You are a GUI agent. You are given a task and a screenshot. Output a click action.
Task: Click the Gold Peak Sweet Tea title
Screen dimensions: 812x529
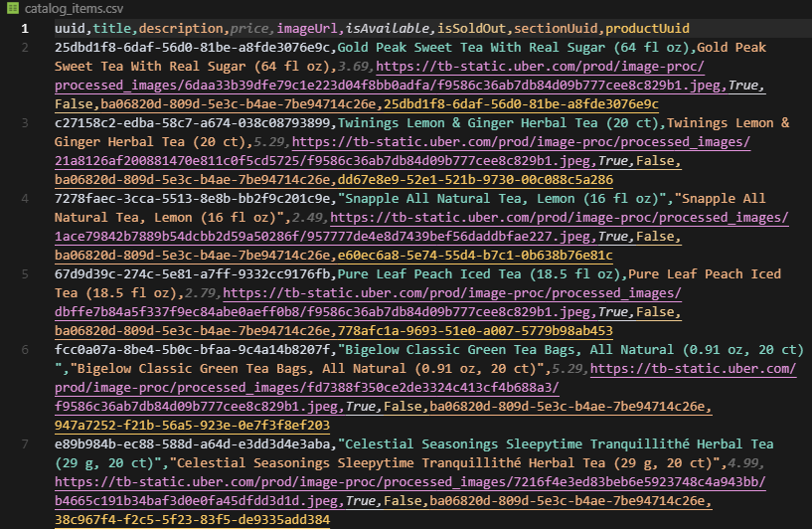(513, 48)
